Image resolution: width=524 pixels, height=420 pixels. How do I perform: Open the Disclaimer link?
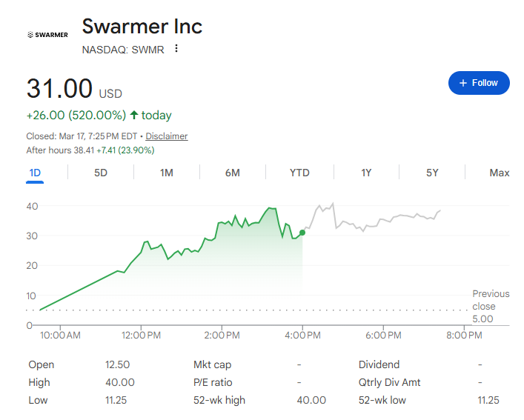[x=167, y=136]
